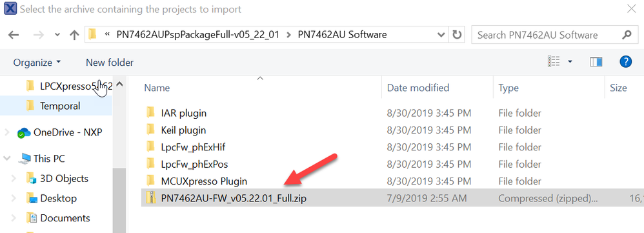Select PN7462AU-FW_v05.22.01_Full.zip file
This screenshot has width=644, height=233.
point(234,199)
